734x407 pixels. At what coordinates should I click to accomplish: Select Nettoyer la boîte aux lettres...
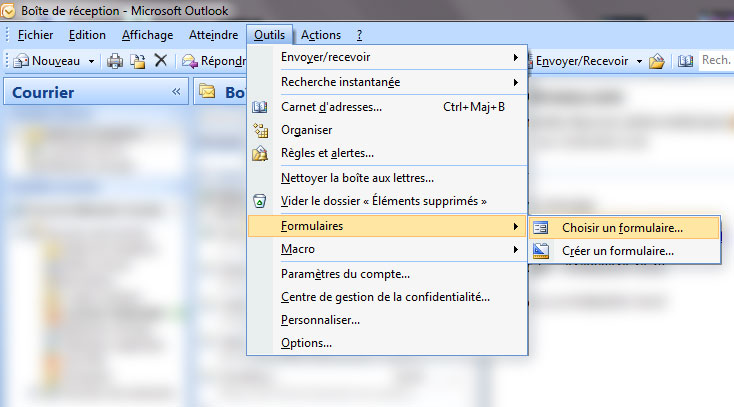[387, 178]
